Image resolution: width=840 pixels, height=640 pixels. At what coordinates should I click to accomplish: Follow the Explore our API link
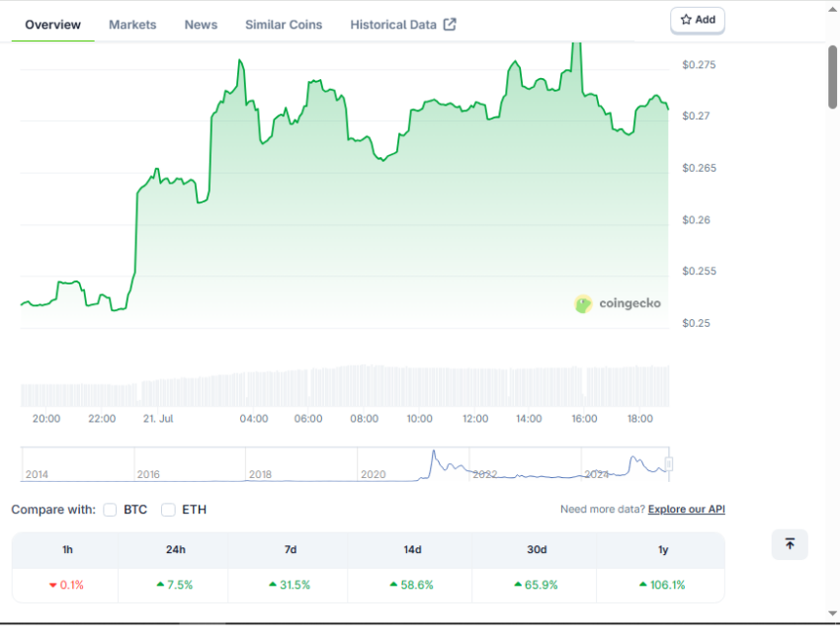(686, 510)
